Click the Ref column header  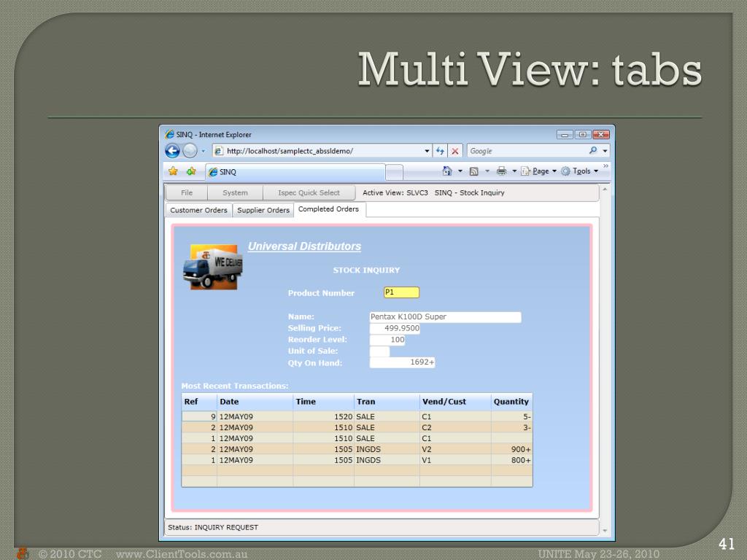199,402
